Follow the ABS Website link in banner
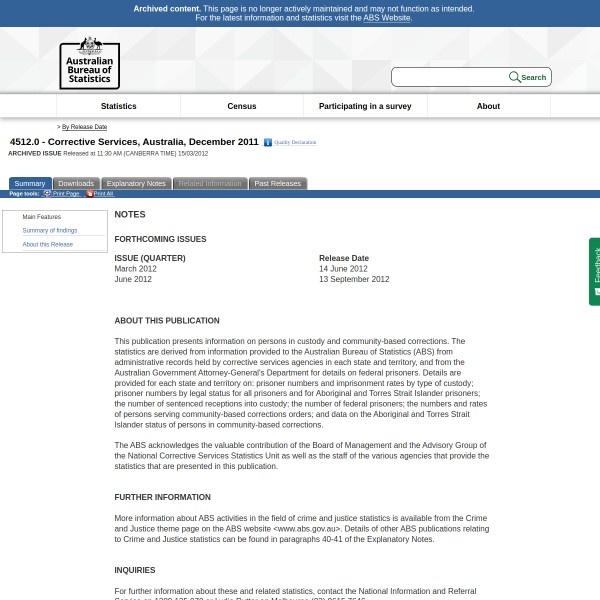This screenshot has height=600, width=600. 386,18
